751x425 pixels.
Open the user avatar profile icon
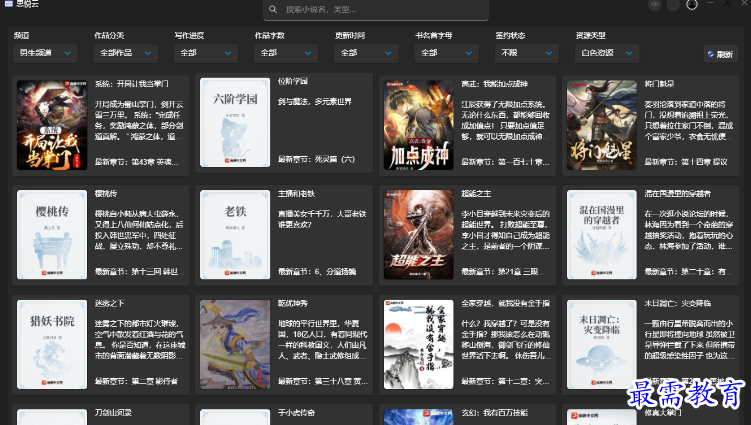coord(692,4)
